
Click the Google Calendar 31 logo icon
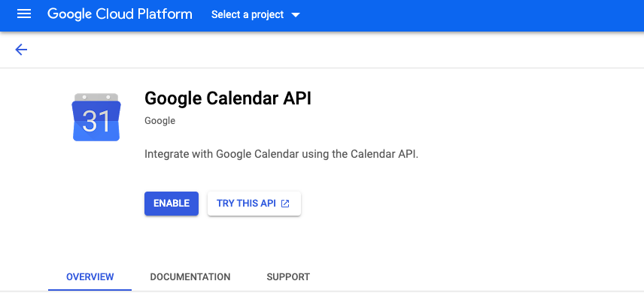[96, 117]
